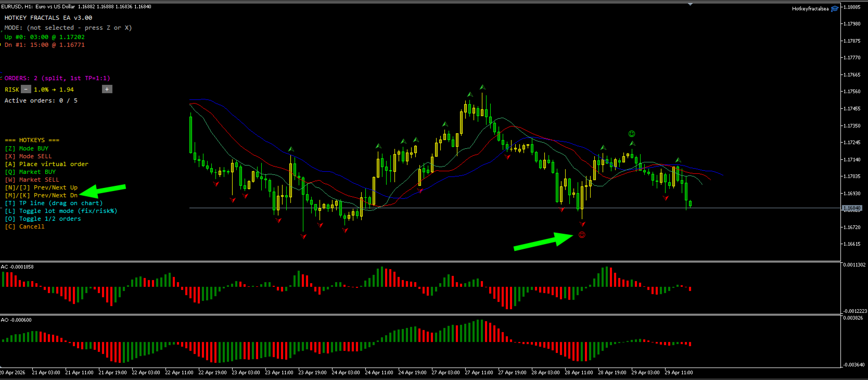This screenshot has height=380, width=868.
Task: Click the AC scale value 0.0011302
Action: (x=854, y=265)
